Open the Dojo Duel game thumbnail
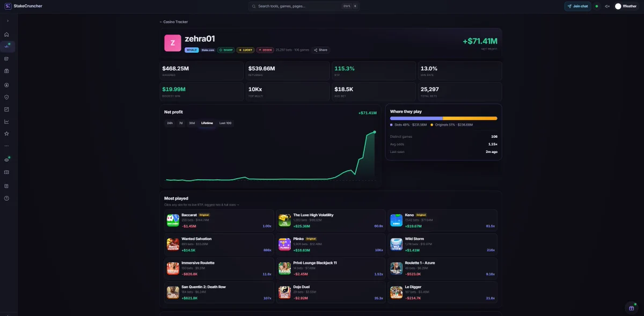This screenshot has width=644, height=316. pyautogui.click(x=284, y=292)
